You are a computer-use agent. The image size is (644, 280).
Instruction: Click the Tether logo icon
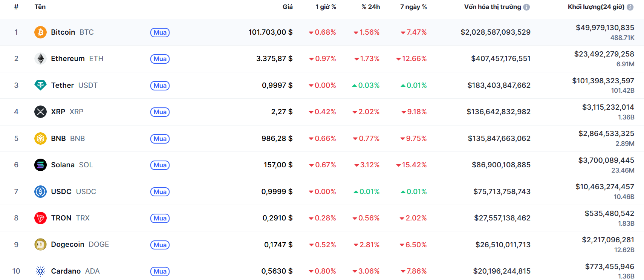(40, 86)
